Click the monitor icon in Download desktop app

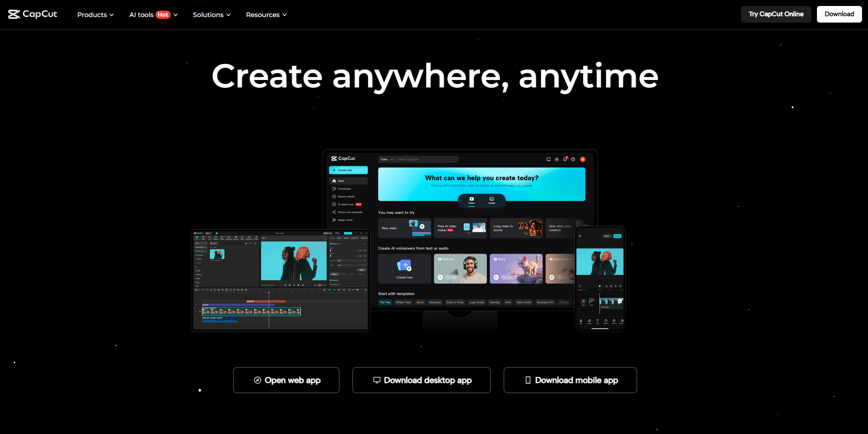pyautogui.click(x=377, y=380)
